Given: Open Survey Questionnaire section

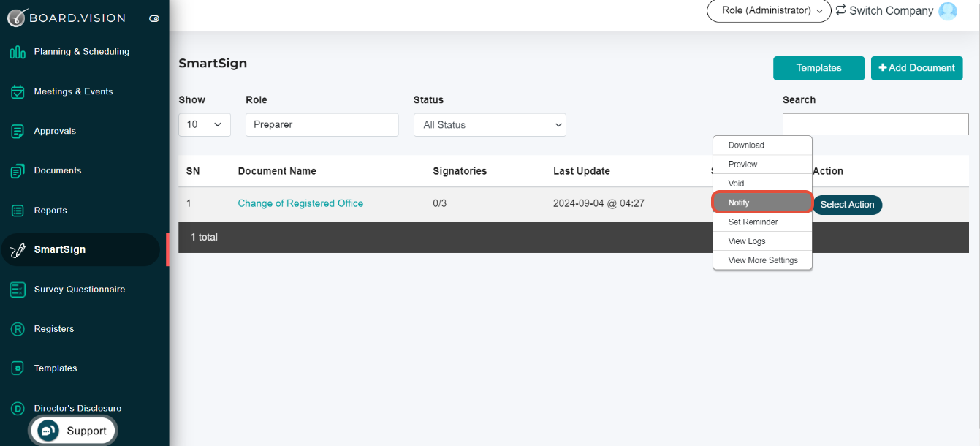Looking at the screenshot, I should tap(79, 290).
